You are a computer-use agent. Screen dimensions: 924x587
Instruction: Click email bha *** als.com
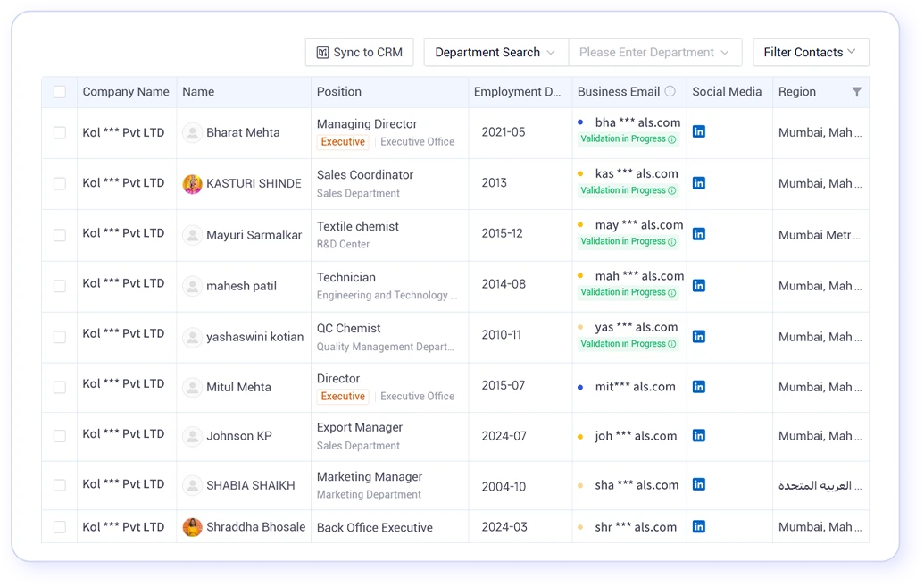[637, 122]
